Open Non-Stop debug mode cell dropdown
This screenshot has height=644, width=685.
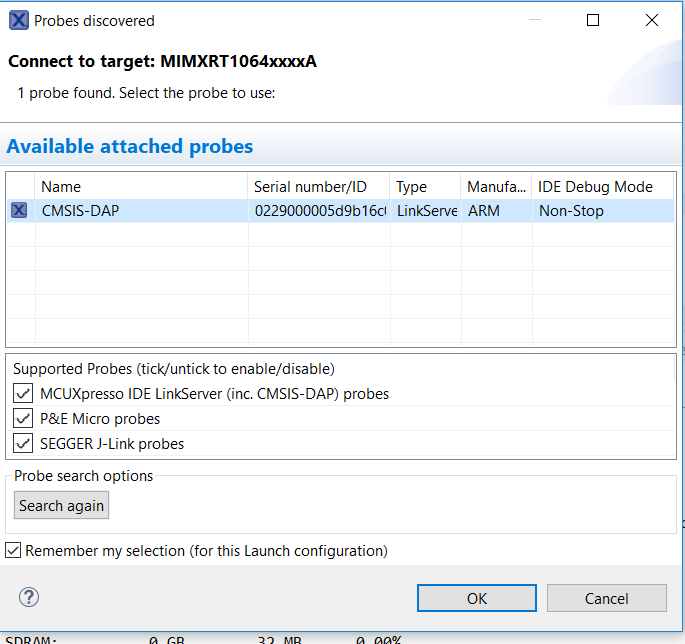pyautogui.click(x=602, y=211)
